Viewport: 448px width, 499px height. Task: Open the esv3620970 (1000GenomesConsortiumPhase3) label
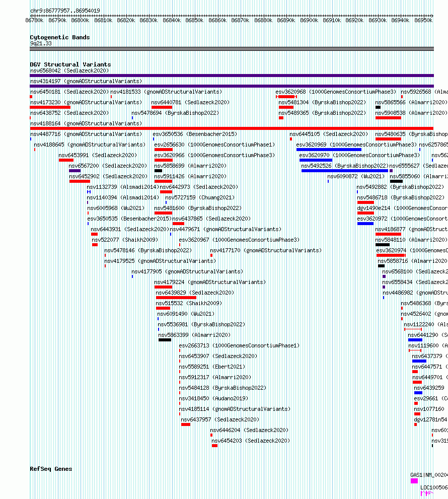(x=359, y=155)
